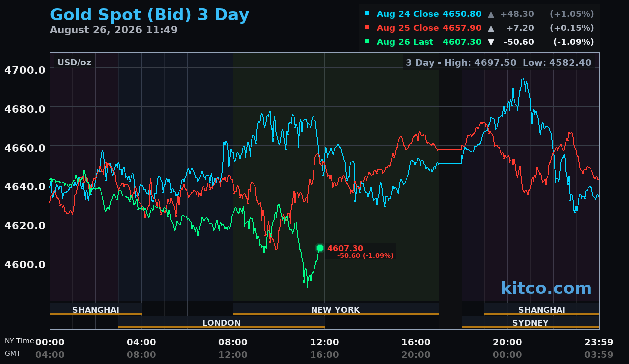Click the cyan Aug 24 legend dot
Image resolution: width=629 pixels, height=364 pixels.
coord(367,14)
